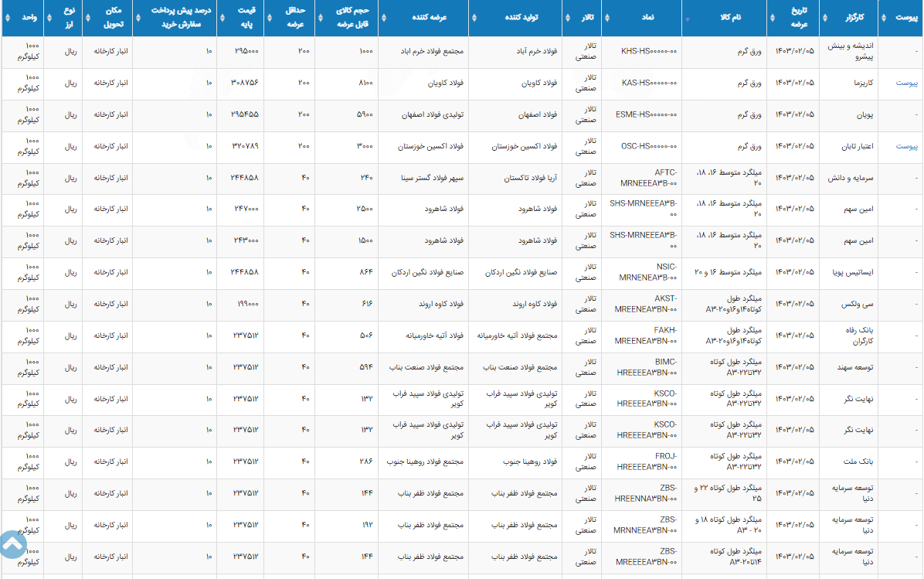Select the symbol cell starting with FROJ-
Viewport: 924px width, 579px height.
(647, 461)
